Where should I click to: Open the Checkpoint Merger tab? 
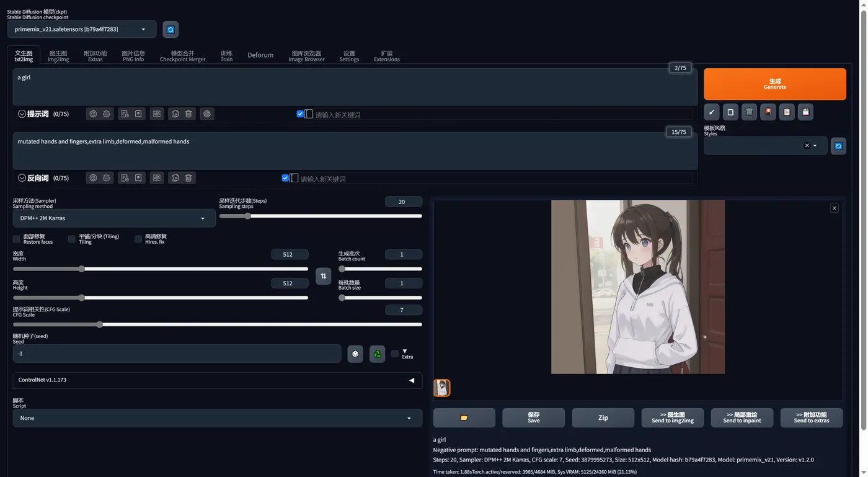(182, 56)
